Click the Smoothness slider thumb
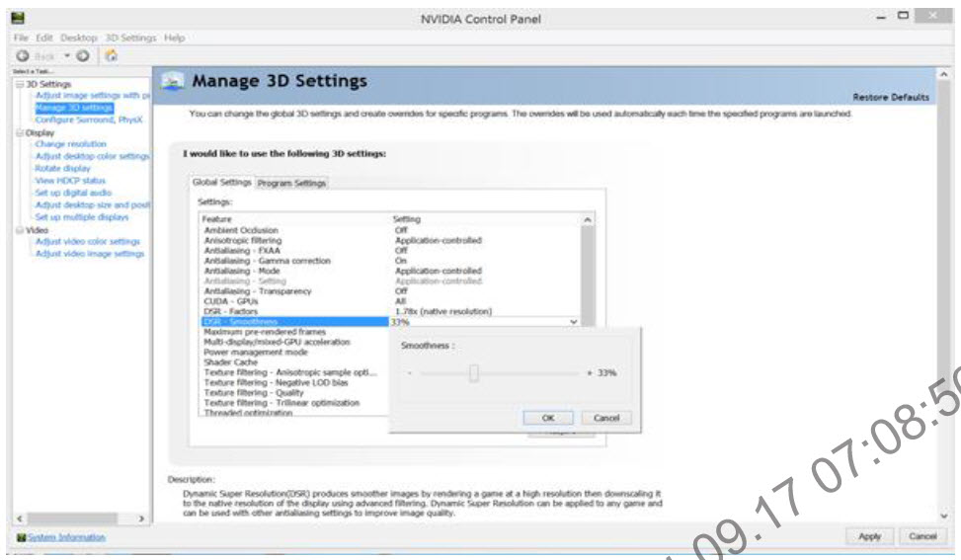Viewport: 961px width, 560px height. [x=474, y=372]
